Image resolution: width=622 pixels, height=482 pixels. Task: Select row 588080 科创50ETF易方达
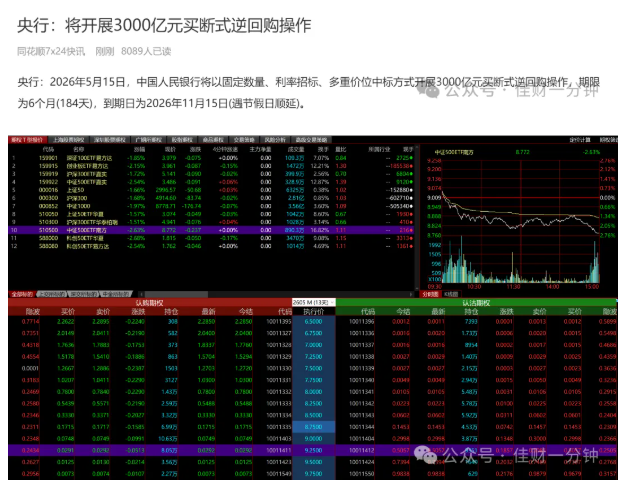click(x=211, y=246)
